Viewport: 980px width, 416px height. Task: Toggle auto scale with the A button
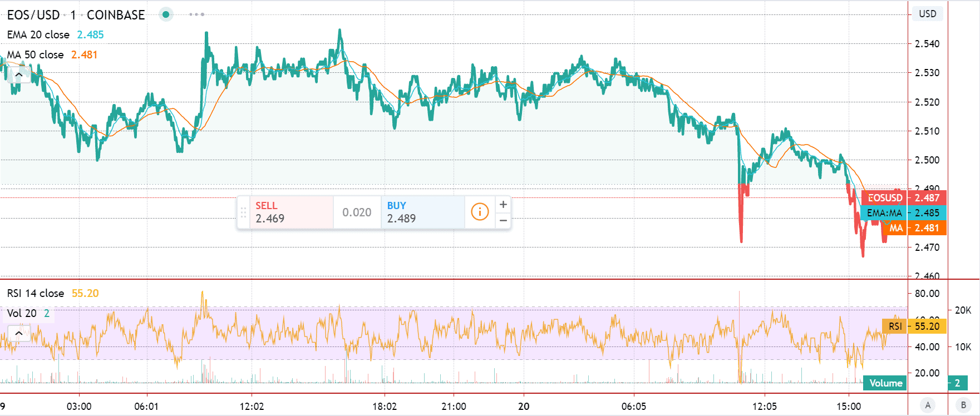pos(928,405)
